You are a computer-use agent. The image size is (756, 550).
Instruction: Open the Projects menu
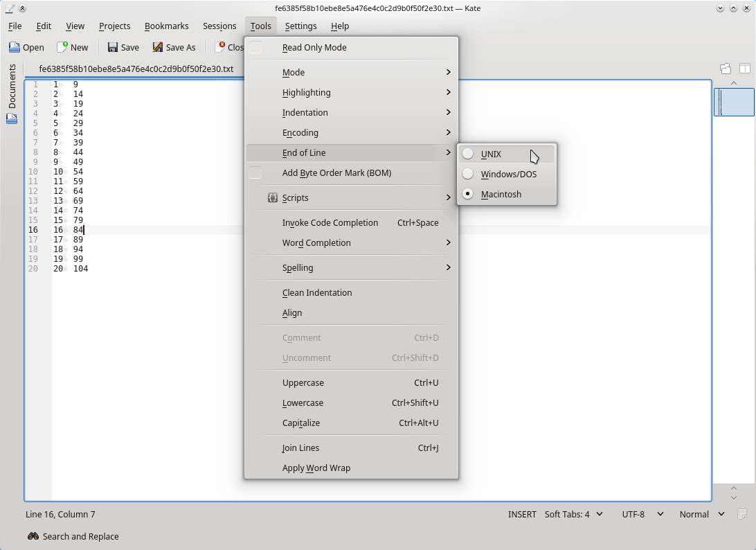114,26
